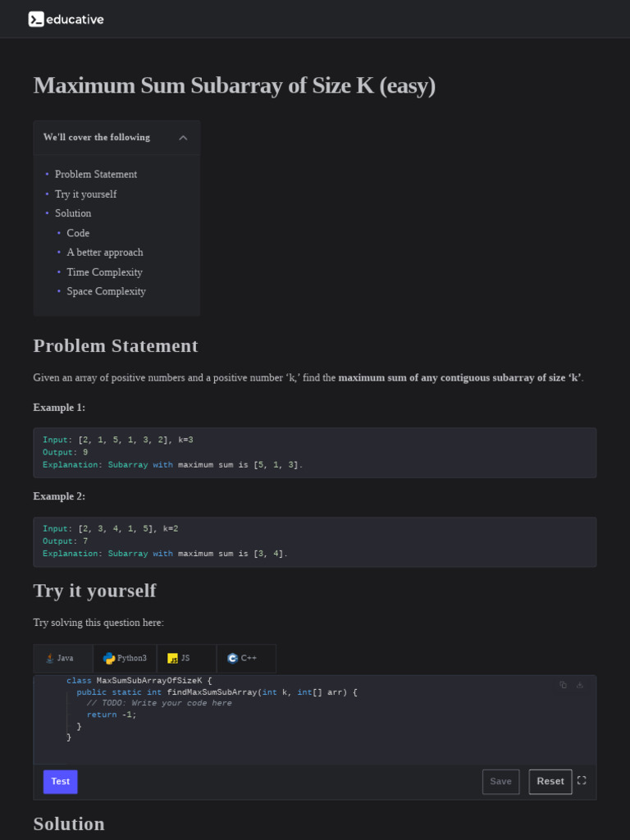Click the Save button
Screen dimensions: 630x840
[500, 782]
